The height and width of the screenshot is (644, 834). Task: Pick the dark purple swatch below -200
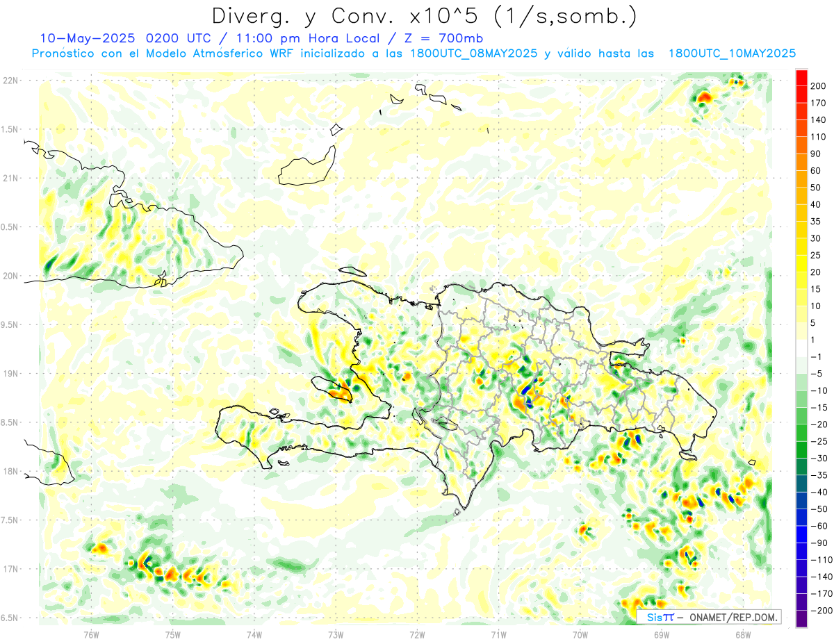801,619
